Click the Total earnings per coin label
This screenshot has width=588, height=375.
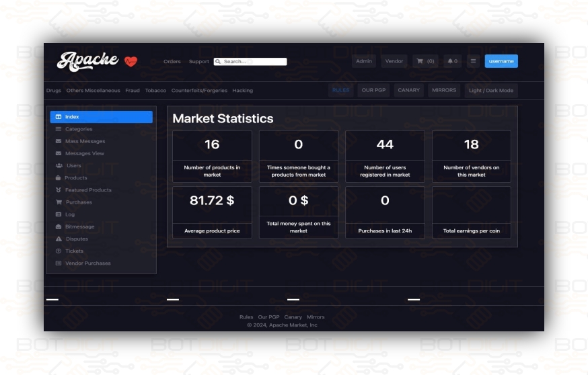(x=472, y=231)
